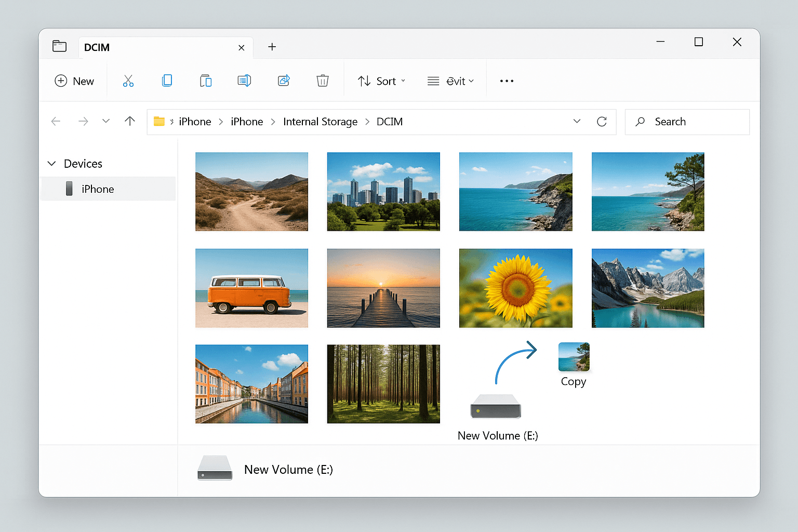The image size is (798, 532).
Task: Refresh the current folder view
Action: [602, 122]
